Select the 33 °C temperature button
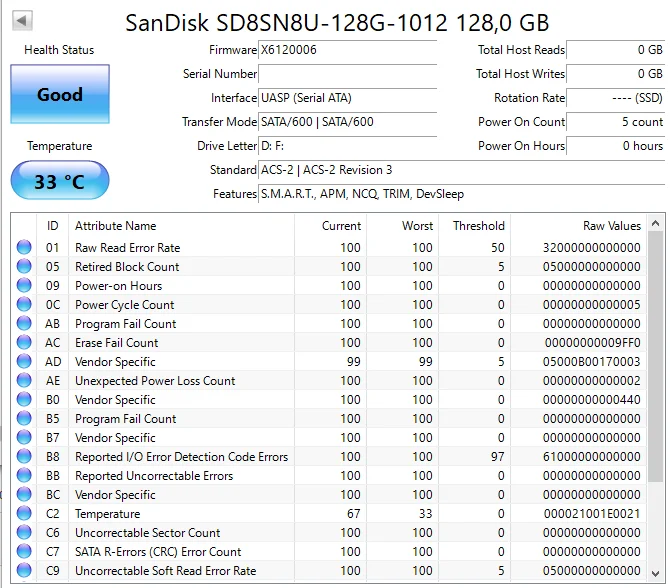The width and height of the screenshot is (670, 588). [x=60, y=180]
